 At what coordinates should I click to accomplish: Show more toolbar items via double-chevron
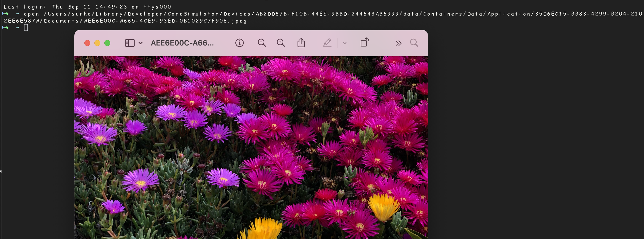[x=398, y=43]
